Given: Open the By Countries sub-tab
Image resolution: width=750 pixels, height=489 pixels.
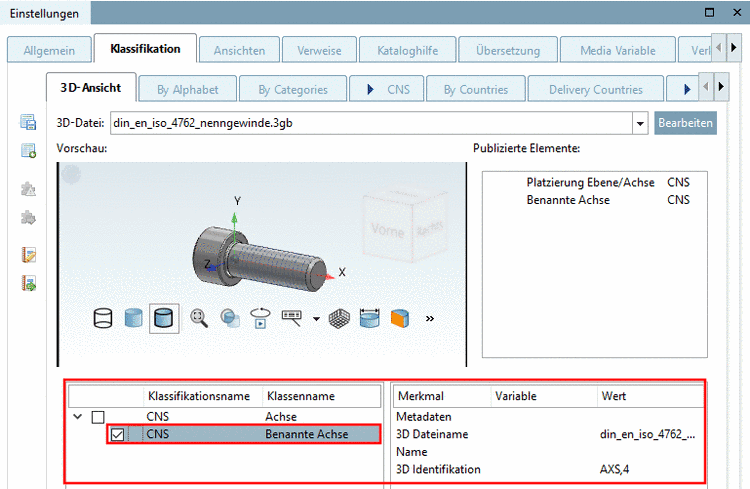Looking at the screenshot, I should pyautogui.click(x=476, y=89).
